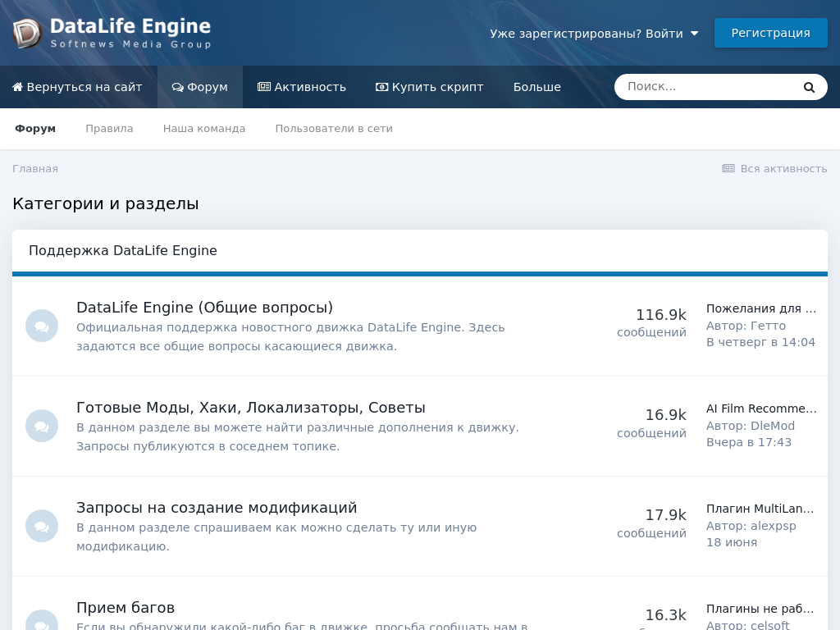Click the search magnifier icon
The image size is (840, 630).
click(x=809, y=87)
